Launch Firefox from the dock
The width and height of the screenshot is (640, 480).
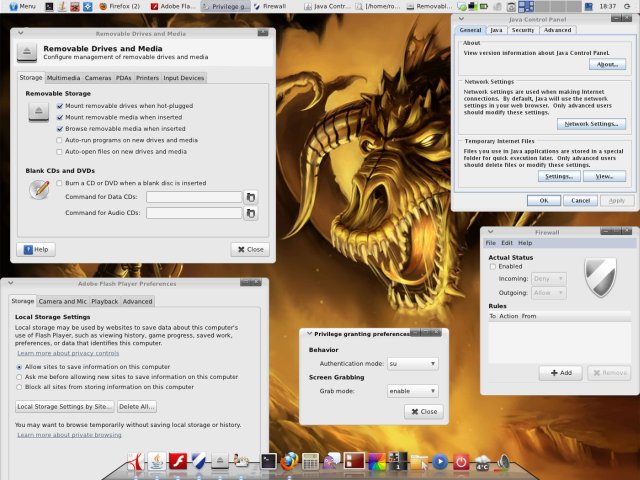(289, 461)
